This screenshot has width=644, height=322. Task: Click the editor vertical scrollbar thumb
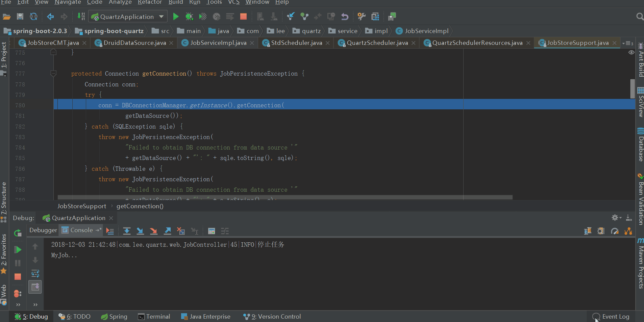(632, 88)
